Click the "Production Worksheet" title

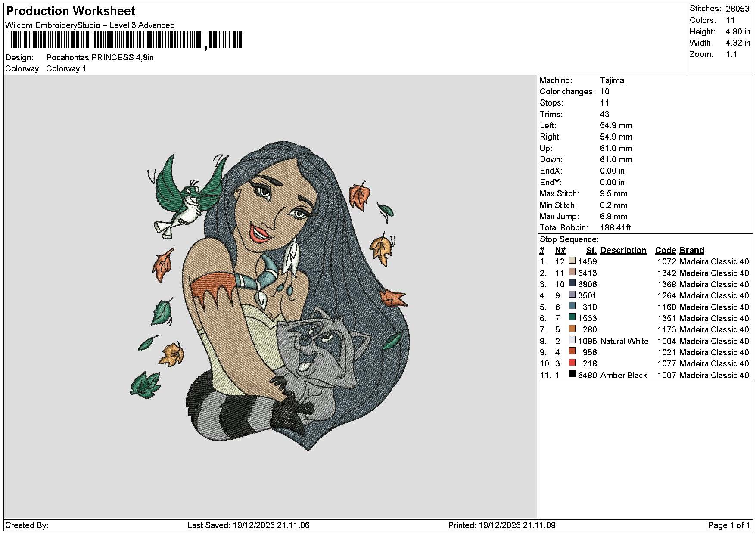click(x=70, y=11)
